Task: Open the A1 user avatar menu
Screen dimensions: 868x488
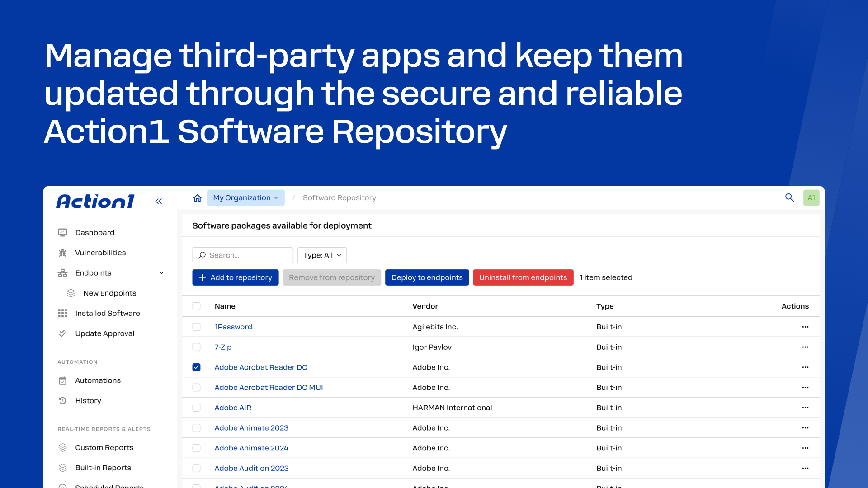Action: (x=811, y=197)
